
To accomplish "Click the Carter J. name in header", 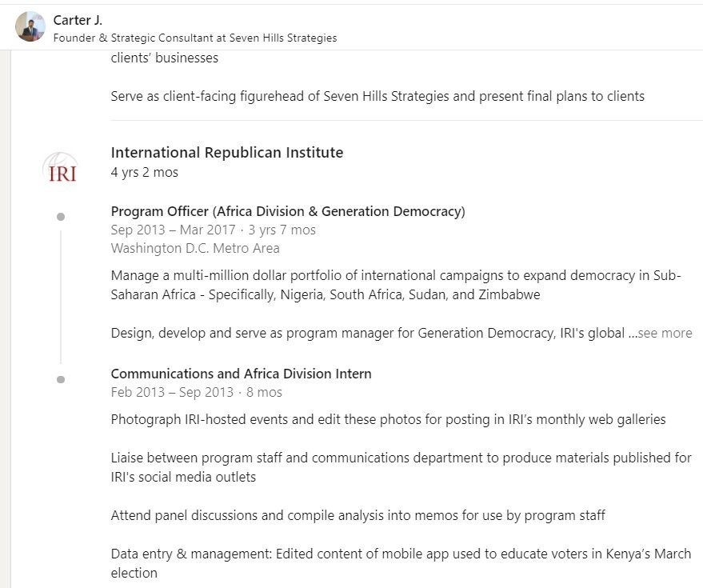I will click(x=78, y=20).
